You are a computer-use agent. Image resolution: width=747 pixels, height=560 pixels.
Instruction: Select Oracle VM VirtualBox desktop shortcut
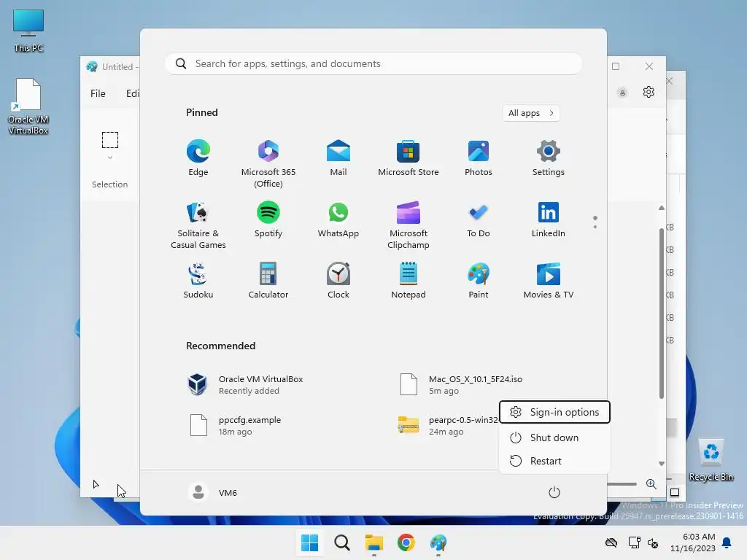[28, 106]
